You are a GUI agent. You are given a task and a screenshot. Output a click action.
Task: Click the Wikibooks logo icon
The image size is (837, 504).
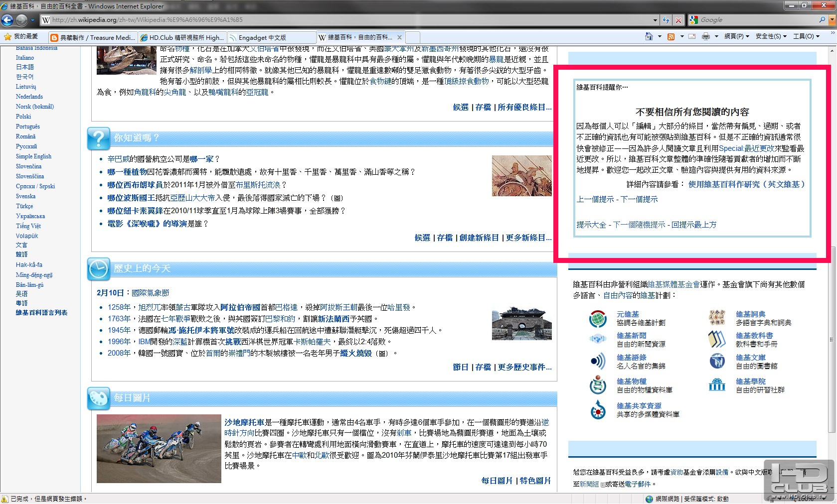(x=717, y=339)
